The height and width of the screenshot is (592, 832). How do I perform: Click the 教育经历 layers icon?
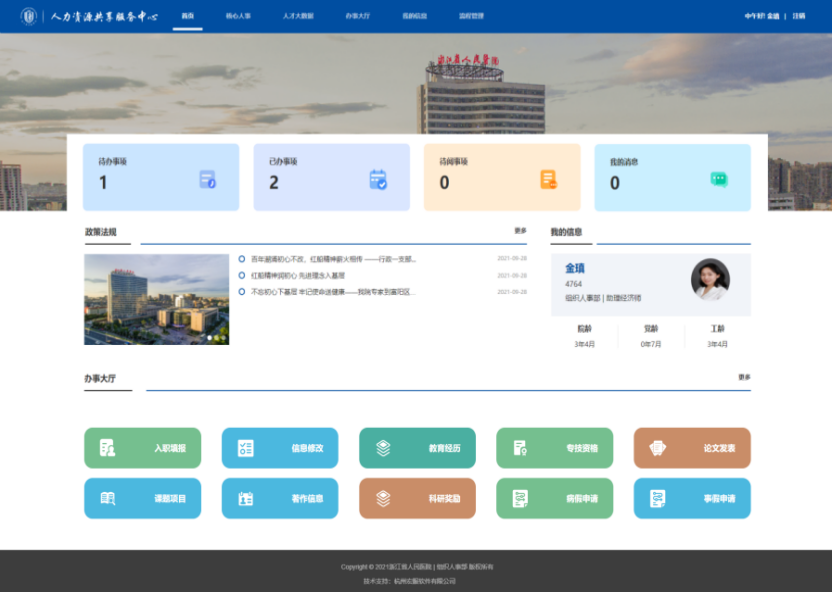[x=383, y=448]
